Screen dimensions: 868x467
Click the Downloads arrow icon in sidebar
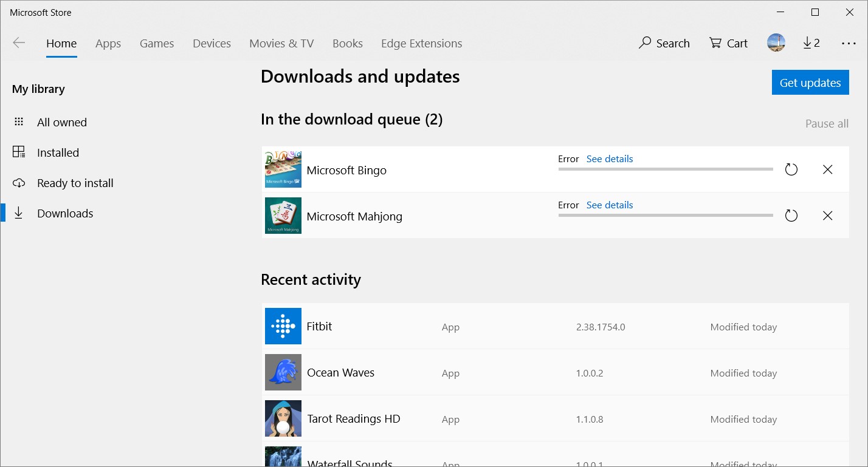(19, 213)
